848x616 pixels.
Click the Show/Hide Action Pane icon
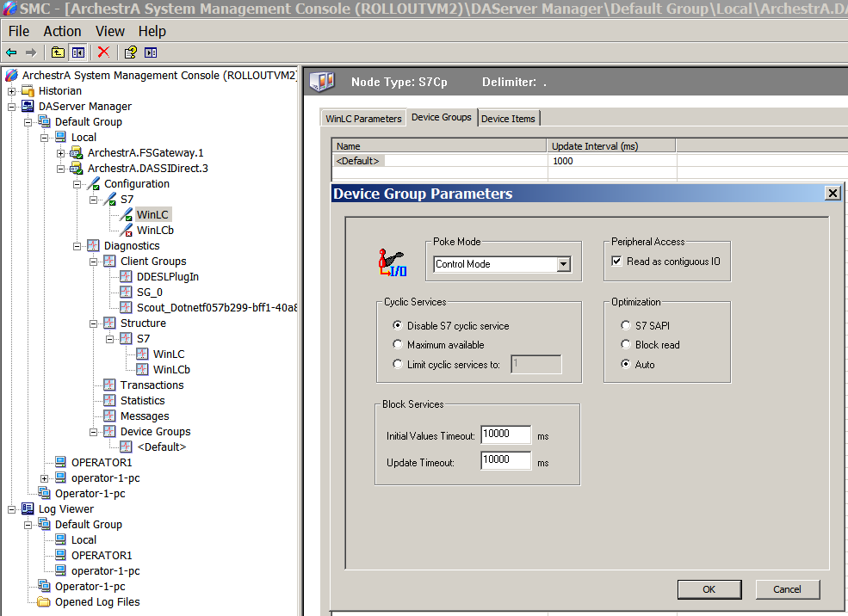pos(151,52)
